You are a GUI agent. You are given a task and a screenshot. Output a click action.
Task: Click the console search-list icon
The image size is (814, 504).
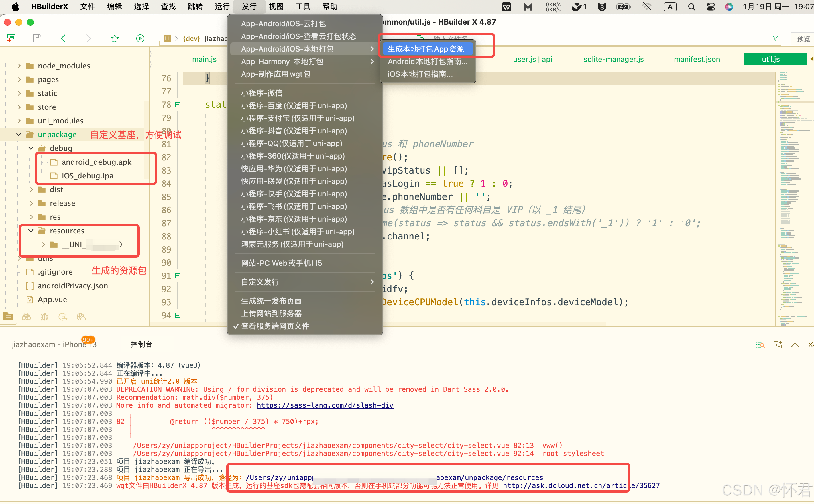click(x=760, y=345)
